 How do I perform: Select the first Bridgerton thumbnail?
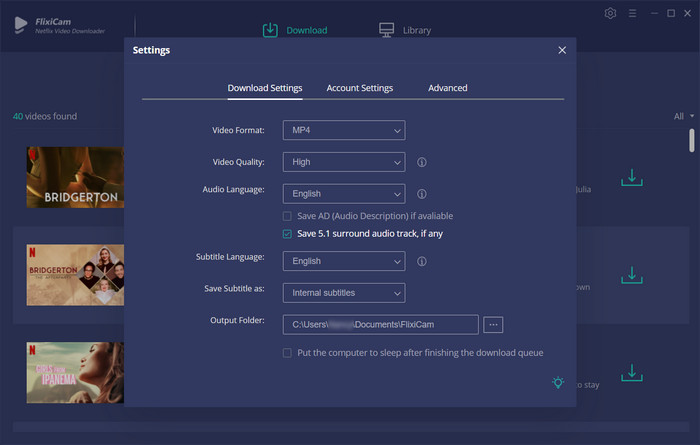[x=75, y=177]
